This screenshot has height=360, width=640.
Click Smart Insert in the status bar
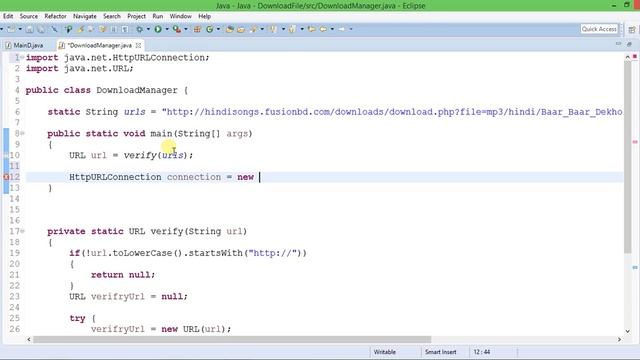(440, 352)
